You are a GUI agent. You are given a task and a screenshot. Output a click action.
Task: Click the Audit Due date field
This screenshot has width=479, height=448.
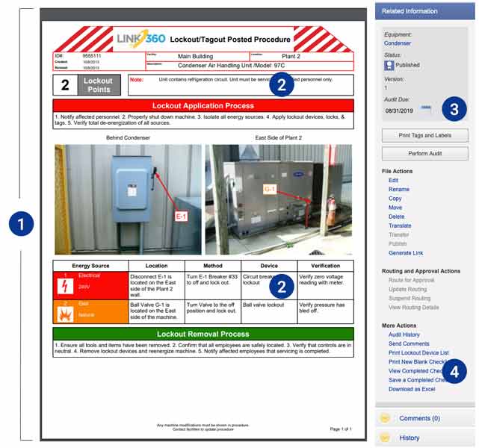(400, 110)
